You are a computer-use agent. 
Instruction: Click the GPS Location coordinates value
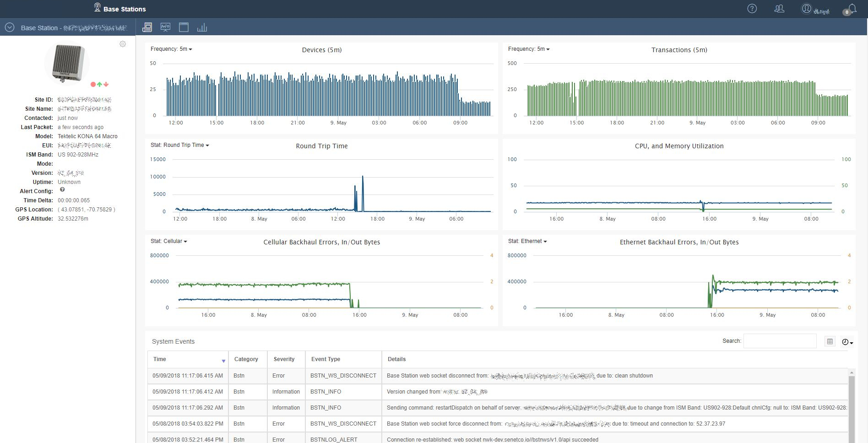(87, 210)
